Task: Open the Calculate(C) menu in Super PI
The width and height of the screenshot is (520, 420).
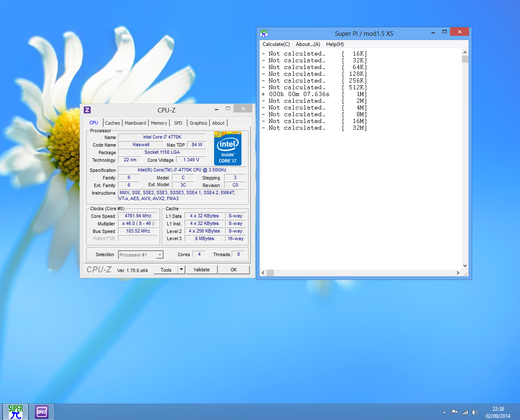Action: (276, 44)
